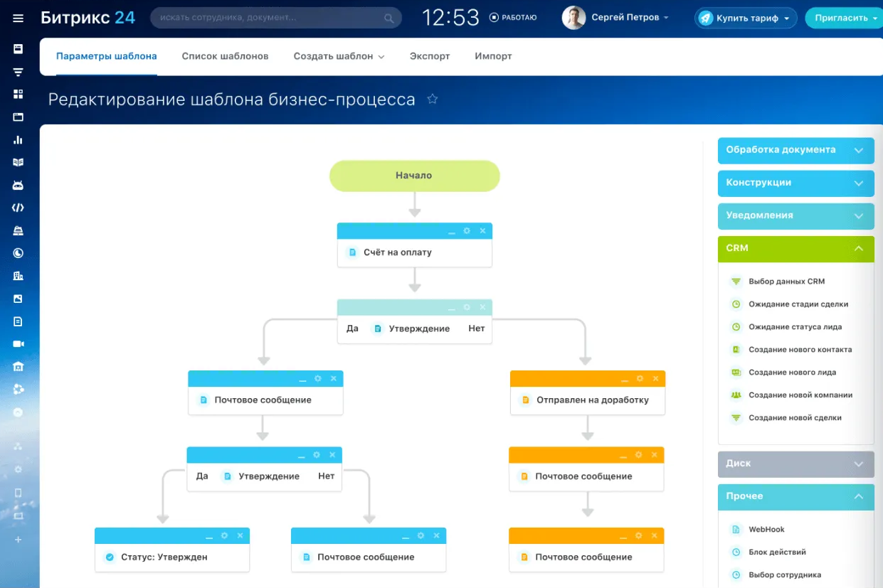Collapse the CRM section panel
This screenshot has height=588, width=883.
pyautogui.click(x=858, y=248)
